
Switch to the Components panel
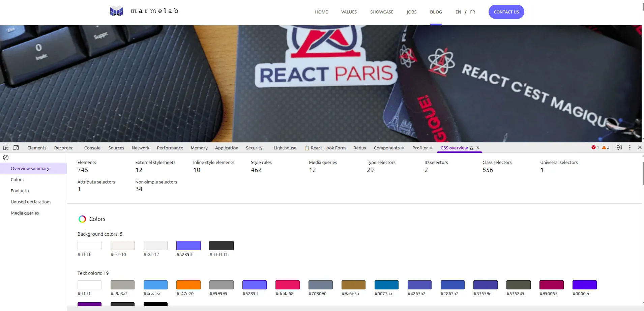(387, 148)
